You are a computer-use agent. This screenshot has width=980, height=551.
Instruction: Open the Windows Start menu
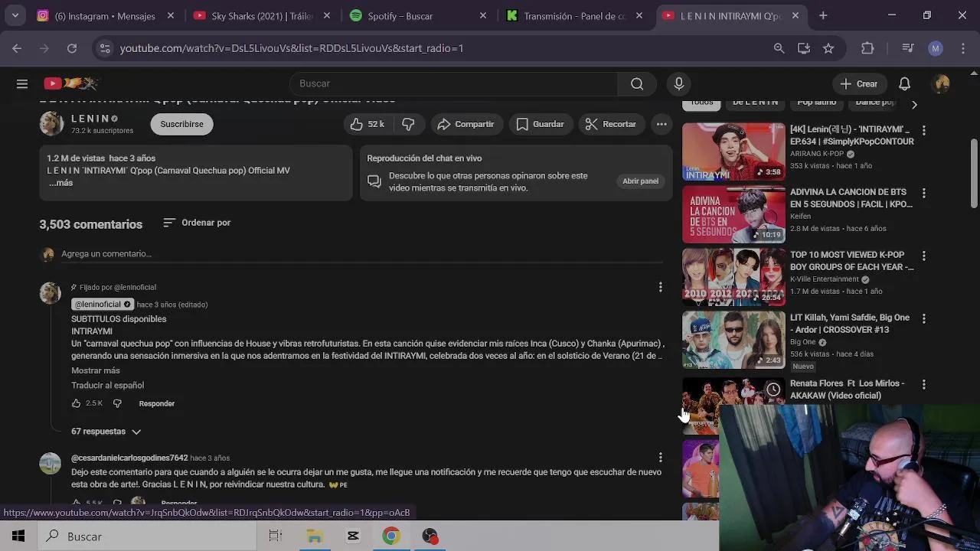pyautogui.click(x=18, y=536)
